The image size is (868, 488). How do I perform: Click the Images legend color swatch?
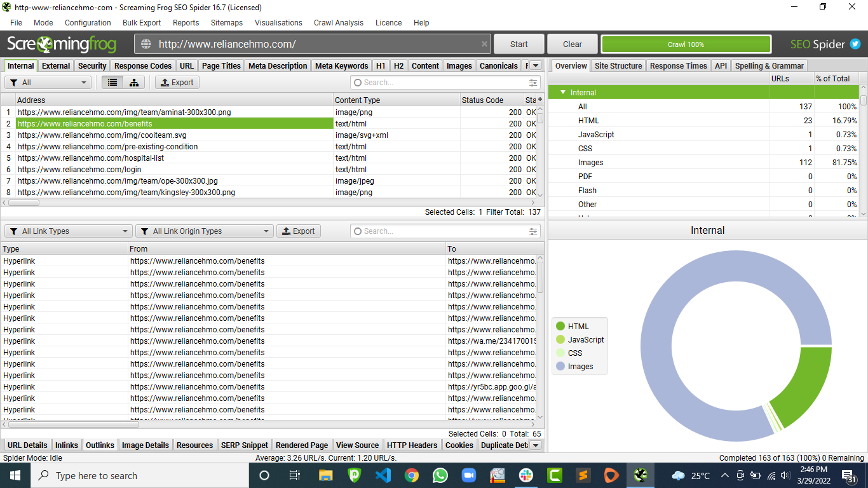(560, 367)
